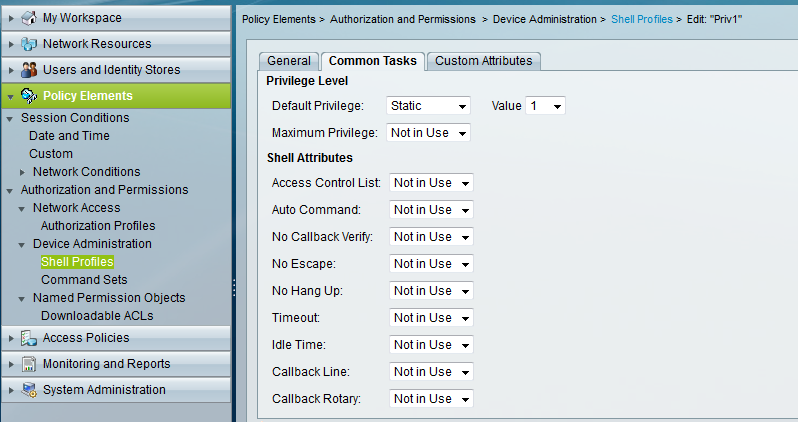Open the privilege Value dropdown
The image size is (798, 422).
coord(545,106)
